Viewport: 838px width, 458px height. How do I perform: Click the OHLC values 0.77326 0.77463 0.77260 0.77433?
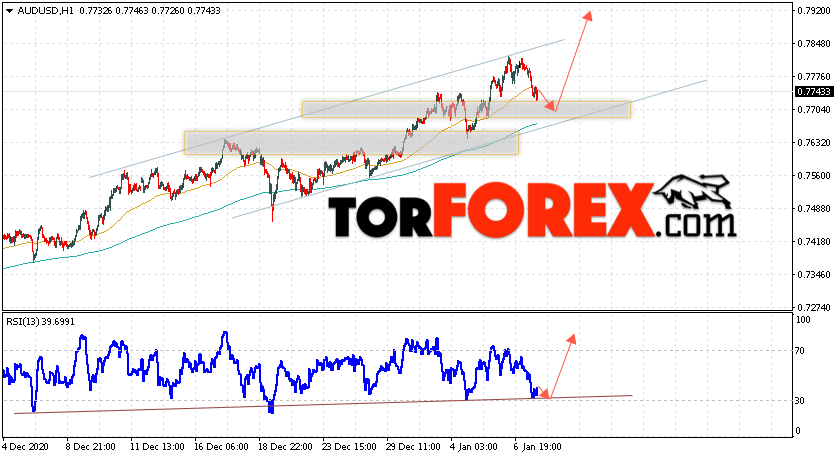pyautogui.click(x=150, y=11)
